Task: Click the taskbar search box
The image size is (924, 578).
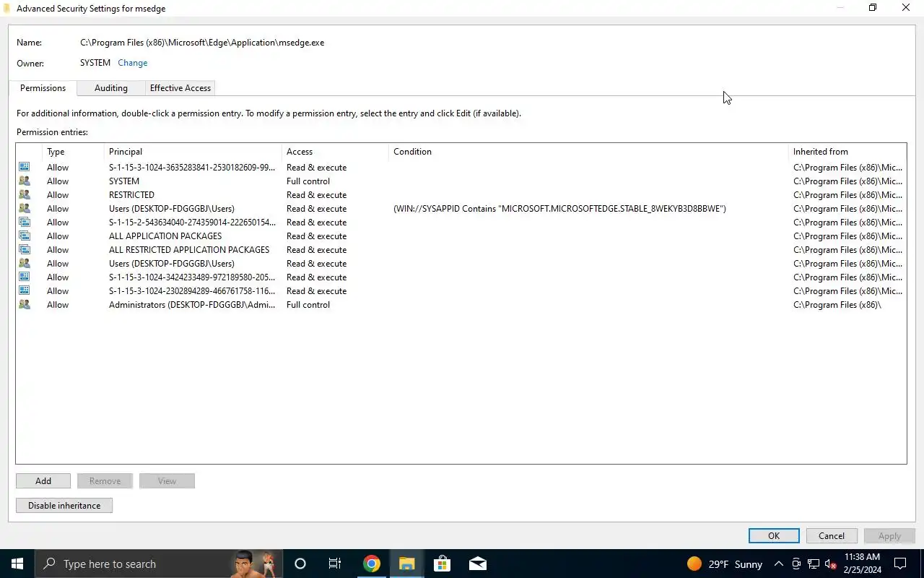Action: (159, 564)
